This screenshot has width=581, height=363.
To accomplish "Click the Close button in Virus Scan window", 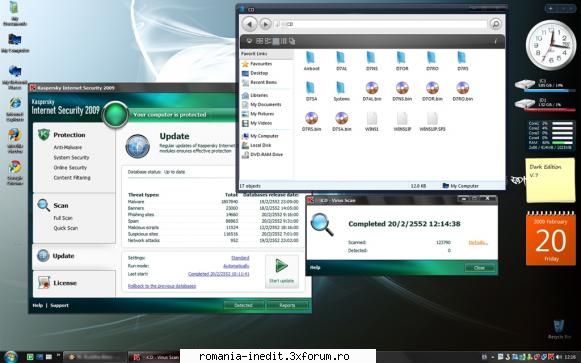I will (x=479, y=267).
